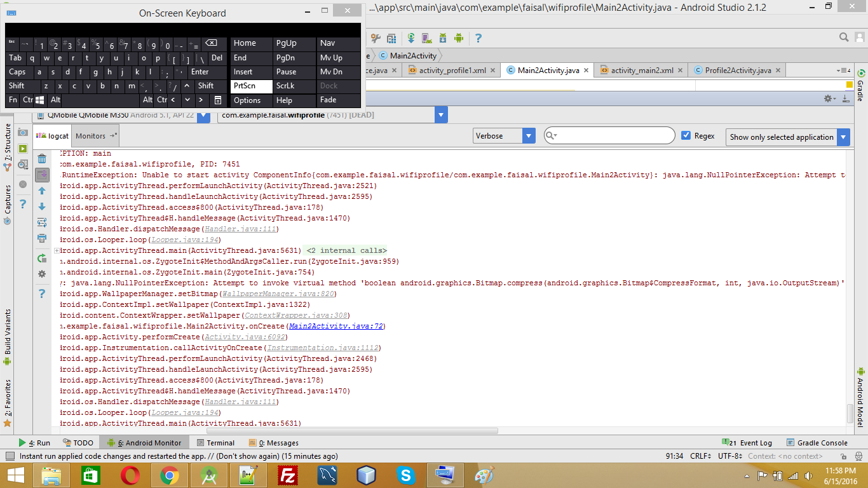868x488 pixels.
Task: Open Chrome from the Windows taskbar
Action: pos(169,475)
